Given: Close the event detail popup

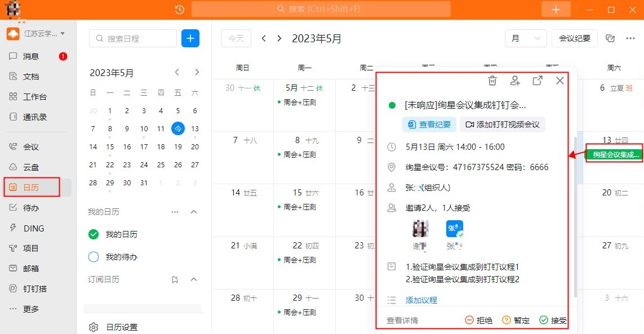Looking at the screenshot, I should coord(560,81).
